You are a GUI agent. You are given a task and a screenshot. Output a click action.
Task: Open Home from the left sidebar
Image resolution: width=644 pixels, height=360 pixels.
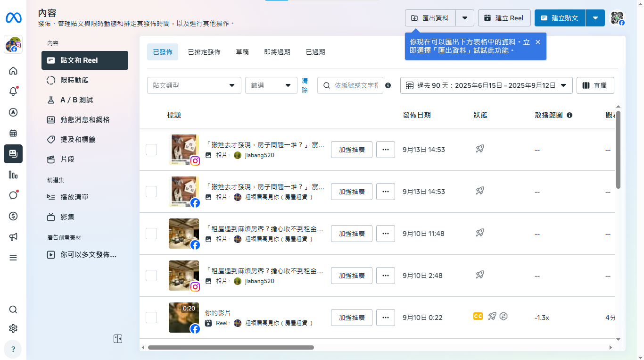[13, 71]
